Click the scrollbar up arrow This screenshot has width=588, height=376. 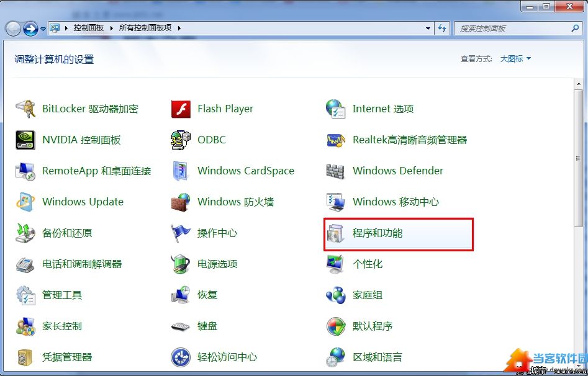578,84
